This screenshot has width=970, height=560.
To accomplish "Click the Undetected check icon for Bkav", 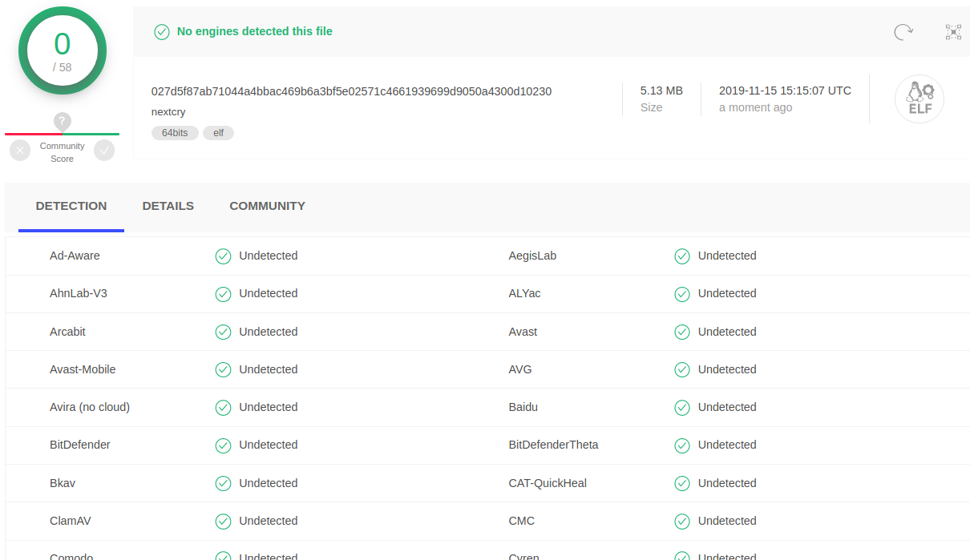I will coord(223,483).
